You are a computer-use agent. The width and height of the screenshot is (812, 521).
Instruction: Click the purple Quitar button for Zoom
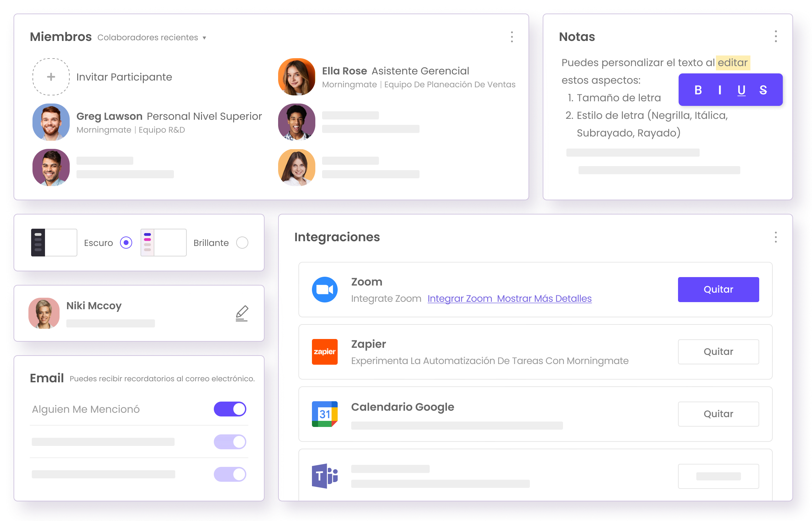(x=718, y=290)
